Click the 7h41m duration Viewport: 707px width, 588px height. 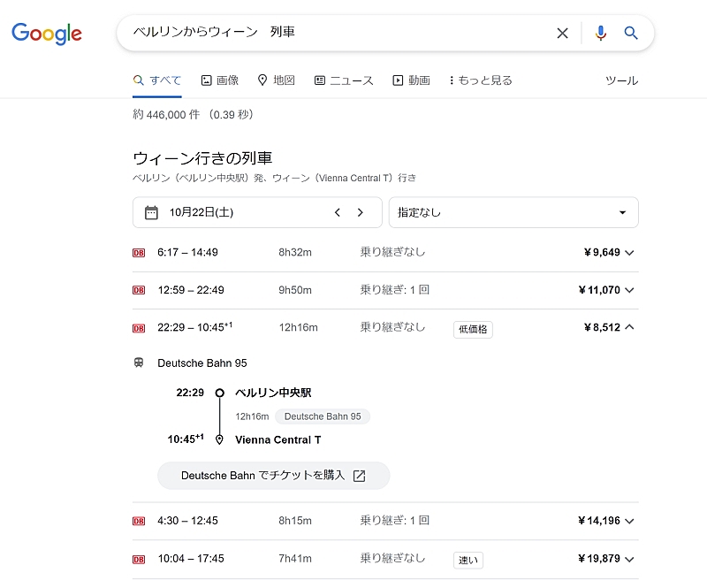point(295,559)
